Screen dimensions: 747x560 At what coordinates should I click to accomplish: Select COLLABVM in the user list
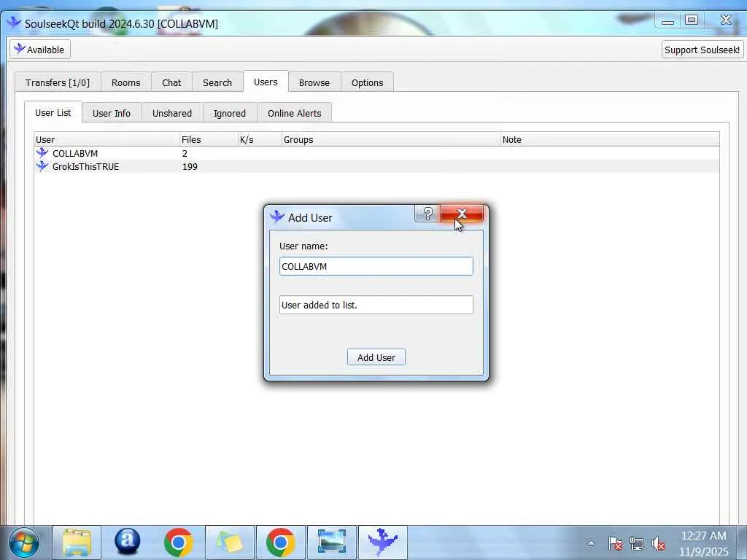(75, 153)
